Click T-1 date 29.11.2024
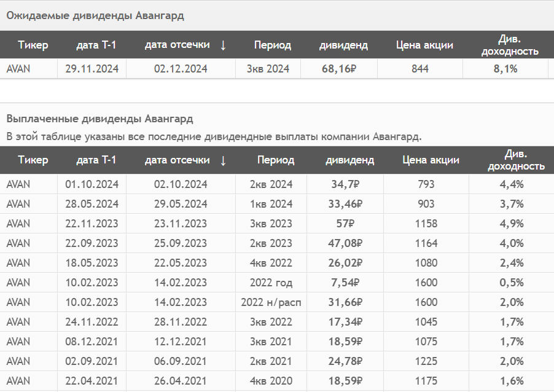 (92, 69)
